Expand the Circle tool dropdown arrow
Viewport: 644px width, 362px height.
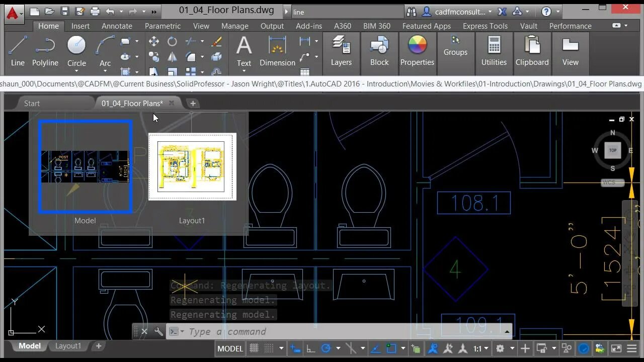(76, 71)
